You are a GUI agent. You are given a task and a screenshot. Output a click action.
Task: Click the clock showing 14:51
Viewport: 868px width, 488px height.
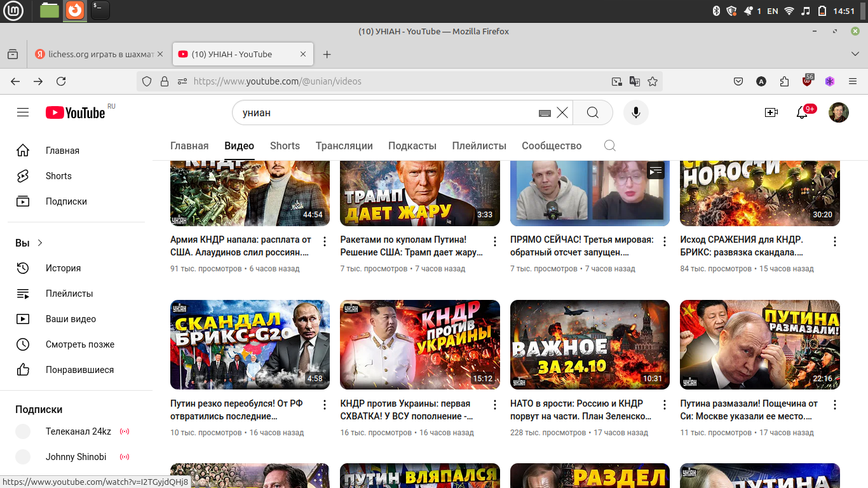844,11
